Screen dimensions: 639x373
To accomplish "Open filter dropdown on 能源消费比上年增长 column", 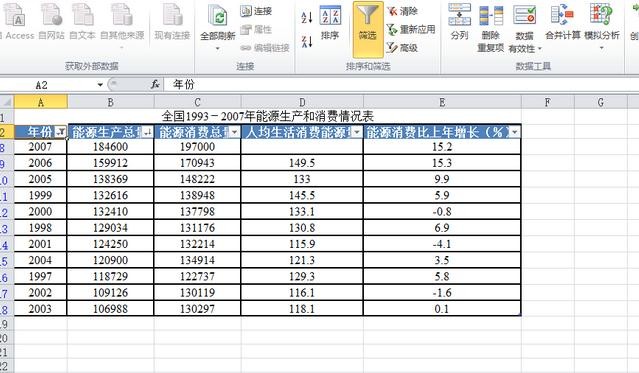I will click(x=515, y=132).
